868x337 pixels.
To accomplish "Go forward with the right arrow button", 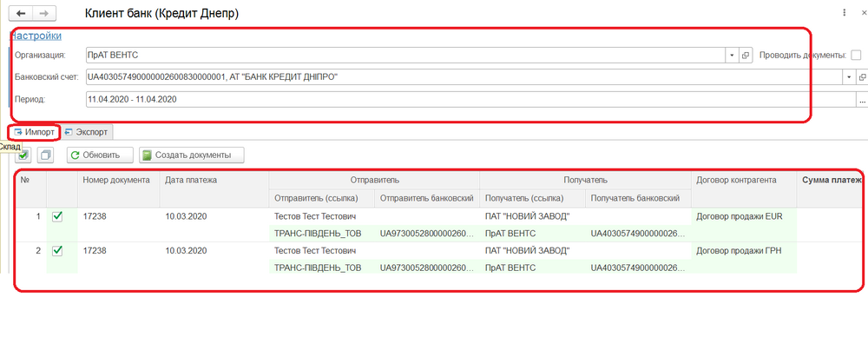I will tap(45, 13).
